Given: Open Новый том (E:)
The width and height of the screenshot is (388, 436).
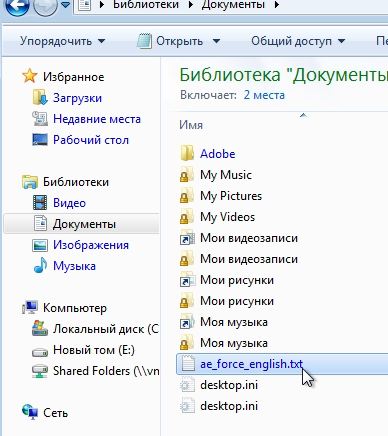Looking at the screenshot, I should [x=94, y=350].
